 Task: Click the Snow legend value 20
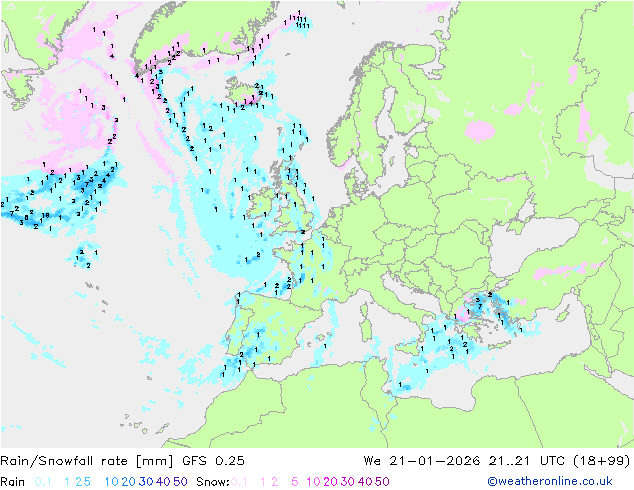point(330,482)
